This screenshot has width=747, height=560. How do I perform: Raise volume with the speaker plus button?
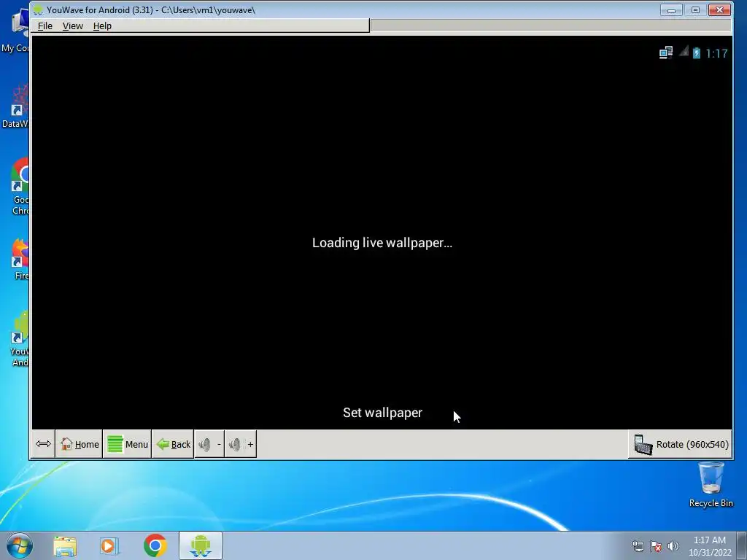[x=241, y=444]
